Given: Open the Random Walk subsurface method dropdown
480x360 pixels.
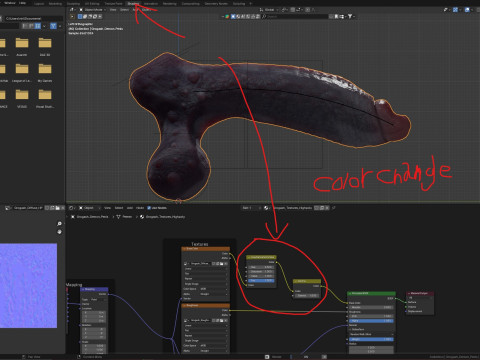Looking at the screenshot, I should pyautogui.click(x=371, y=334).
